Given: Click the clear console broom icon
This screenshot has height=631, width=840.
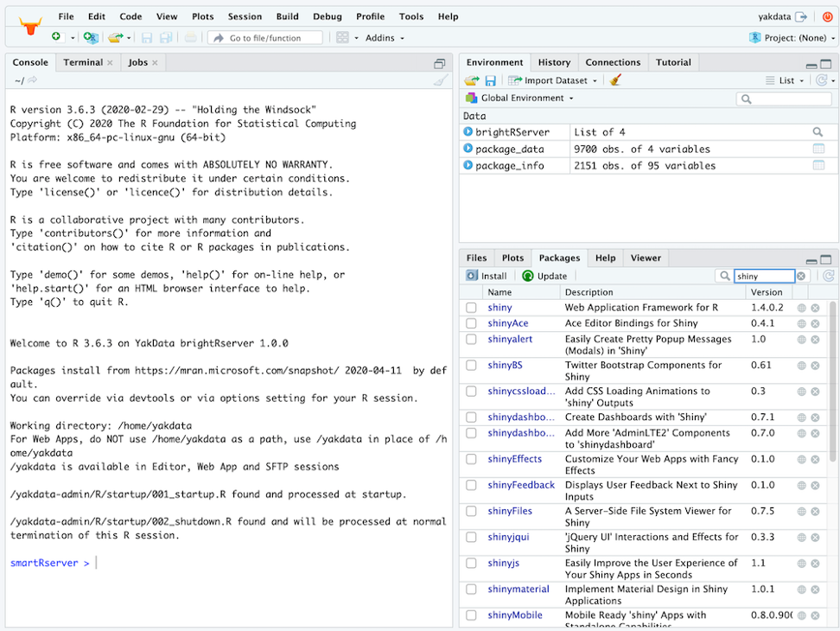Looking at the screenshot, I should tap(441, 80).
